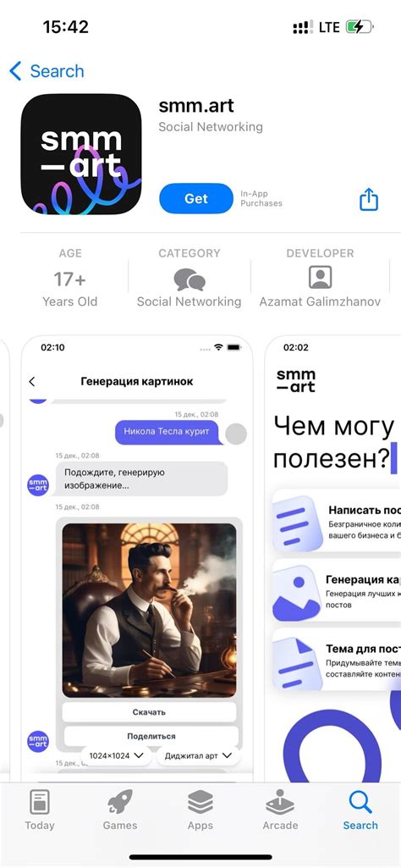Tap the 17+ age rating info

tap(69, 279)
